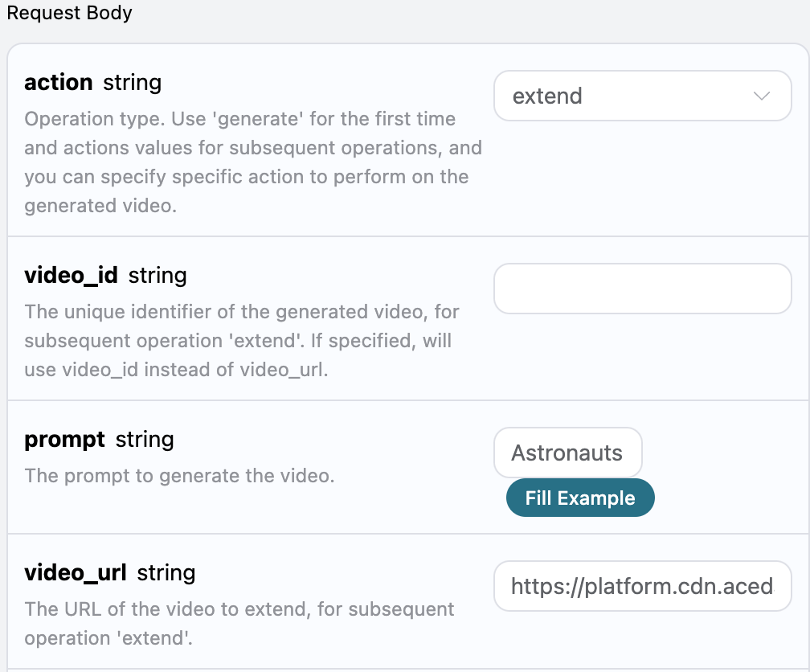Click the string type label beside action
The image size is (810, 672).
[x=133, y=83]
